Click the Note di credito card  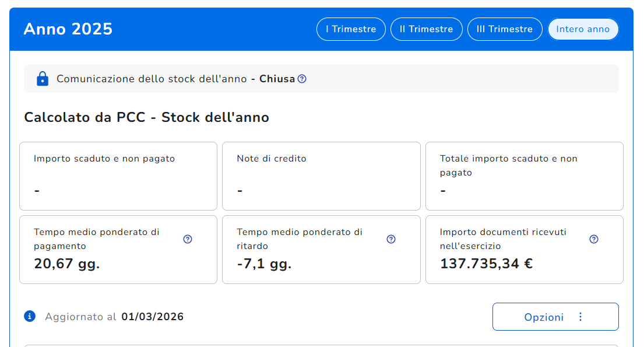click(x=321, y=176)
